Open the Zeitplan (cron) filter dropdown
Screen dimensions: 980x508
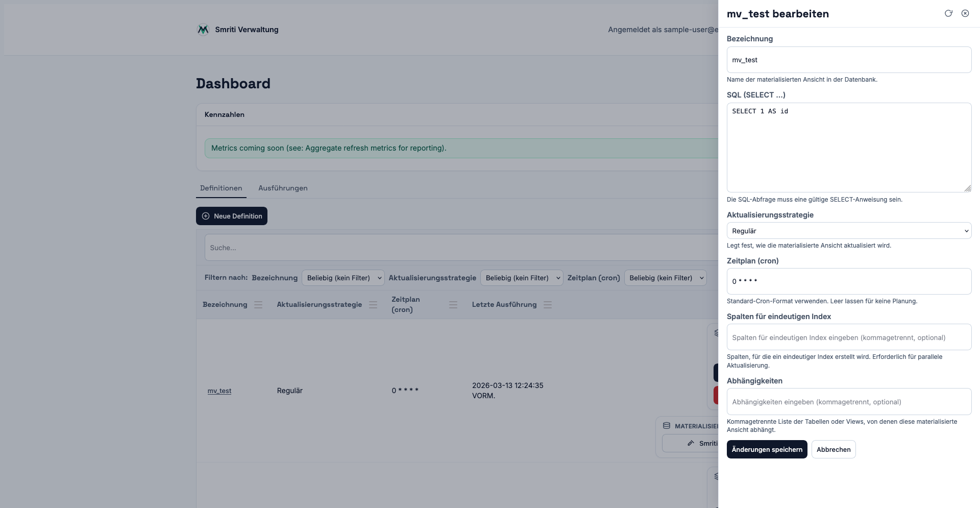pos(665,278)
